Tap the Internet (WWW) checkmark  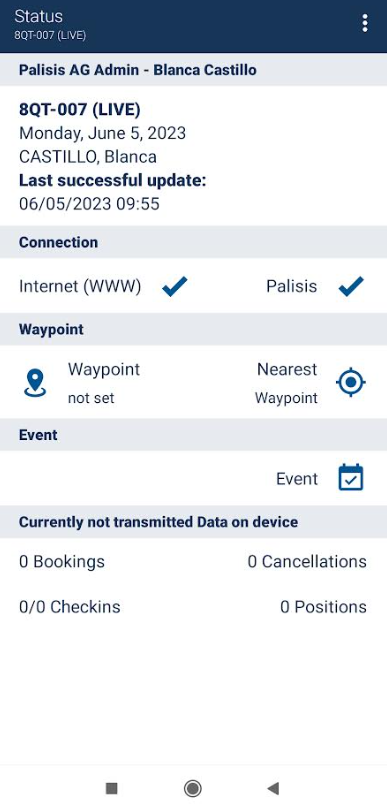[x=175, y=286]
